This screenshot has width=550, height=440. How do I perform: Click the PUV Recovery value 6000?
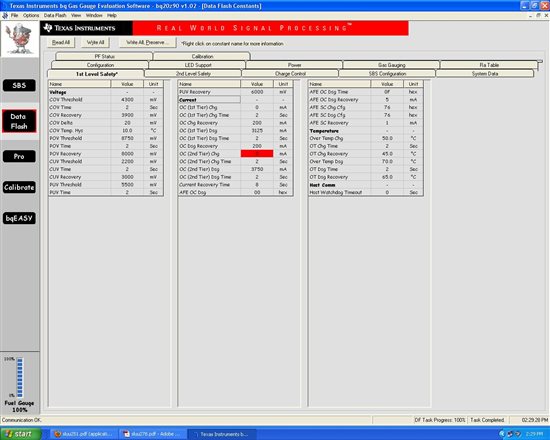[x=257, y=92]
